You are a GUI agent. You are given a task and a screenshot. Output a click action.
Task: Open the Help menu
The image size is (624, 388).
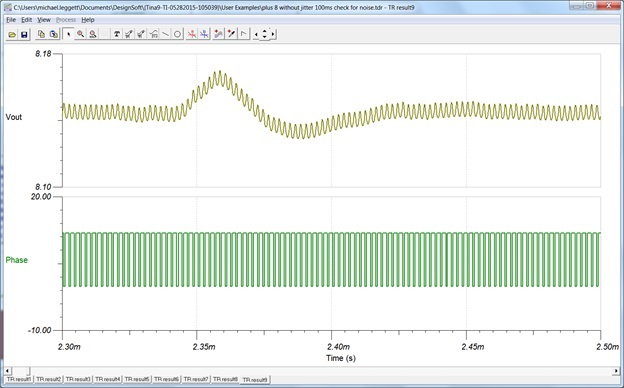(88, 19)
